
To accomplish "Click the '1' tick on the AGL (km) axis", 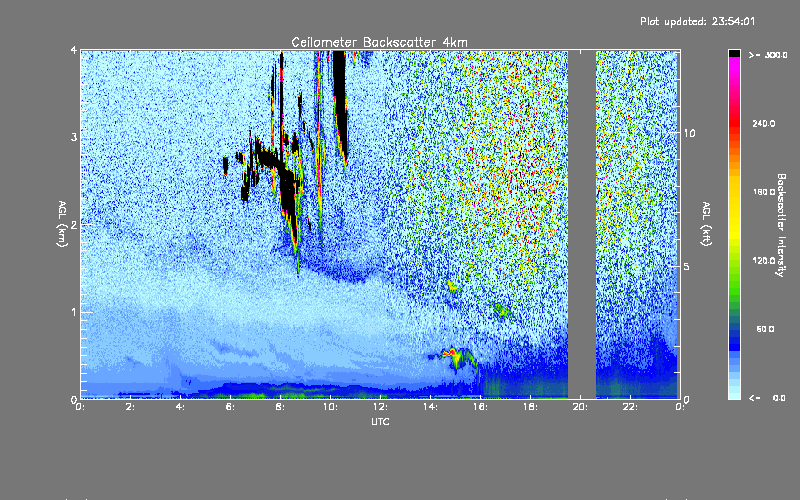I will 73,312.
